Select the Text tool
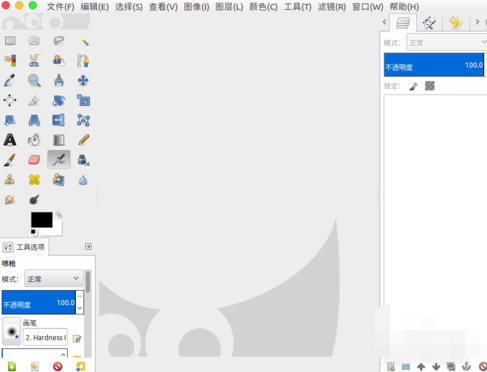This screenshot has width=487, height=372. point(10,140)
